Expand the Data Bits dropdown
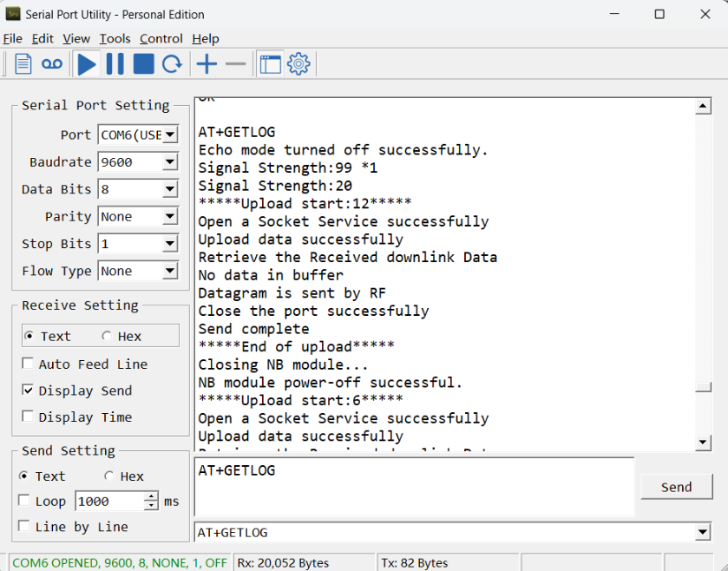 170,189
